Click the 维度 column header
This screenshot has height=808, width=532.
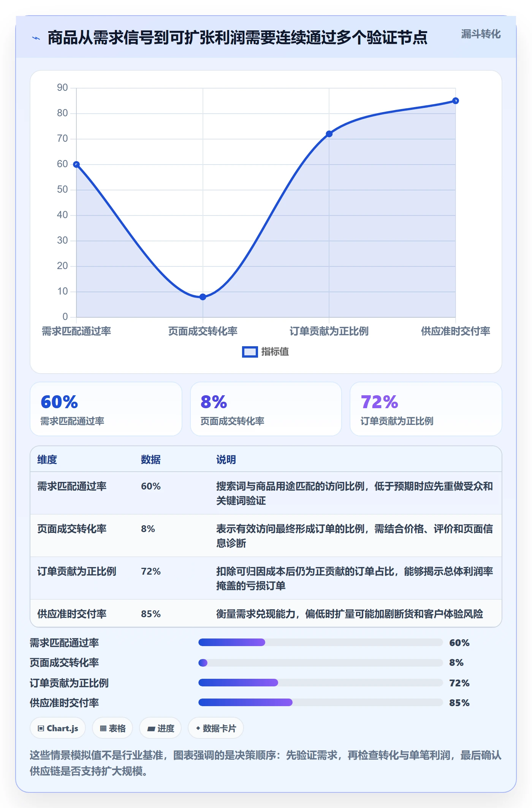coord(47,459)
